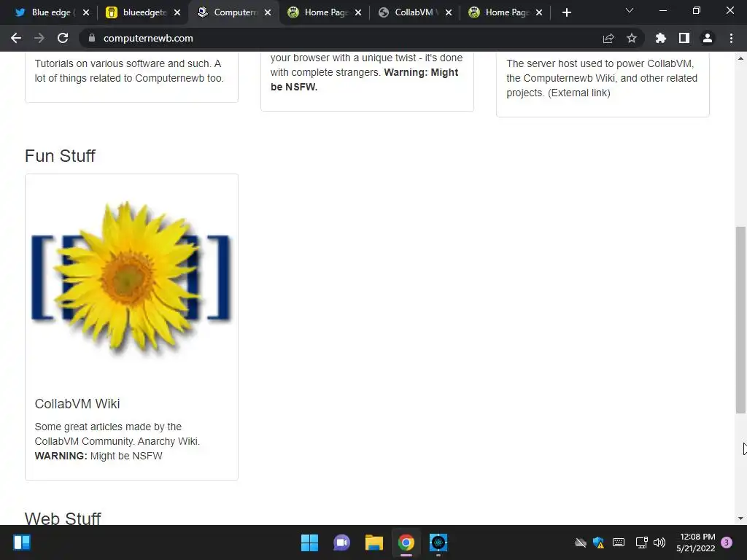The width and height of the screenshot is (747, 560).
Task: Click the scrollbar down arrow
Action: click(740, 518)
